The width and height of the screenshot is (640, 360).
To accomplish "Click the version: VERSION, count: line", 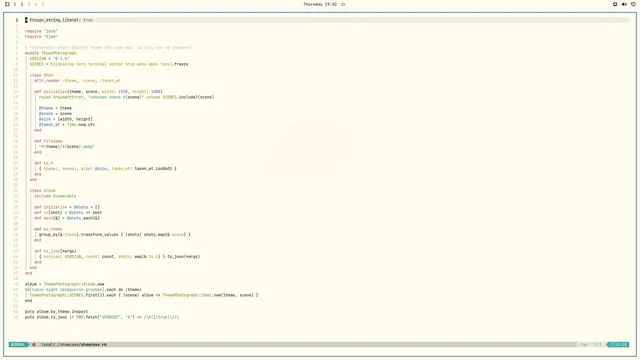I will pyautogui.click(x=119, y=257).
